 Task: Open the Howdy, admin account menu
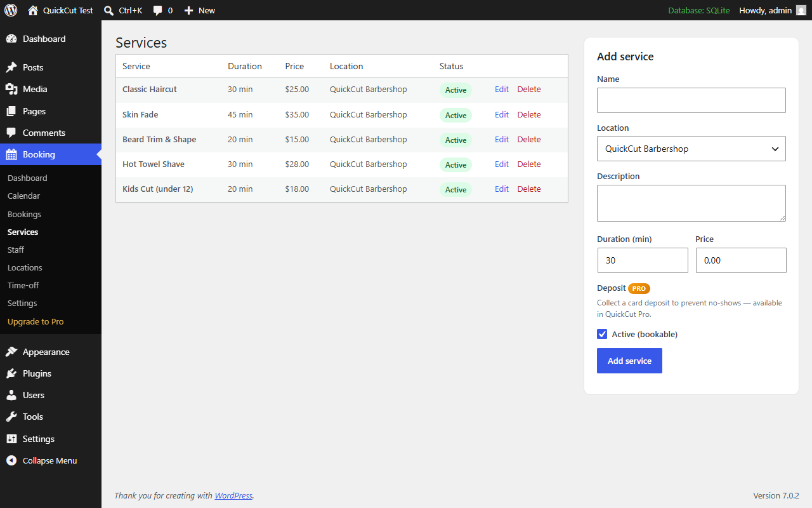pyautogui.click(x=773, y=10)
